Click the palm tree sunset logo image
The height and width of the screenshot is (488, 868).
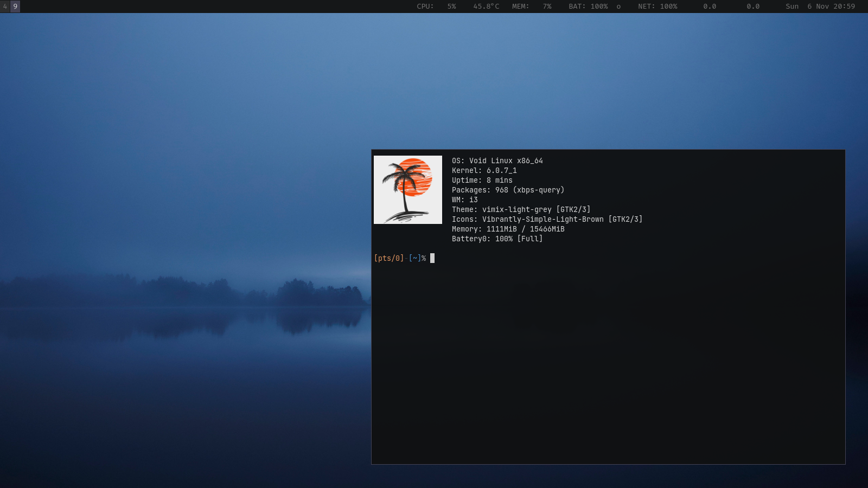pos(408,190)
